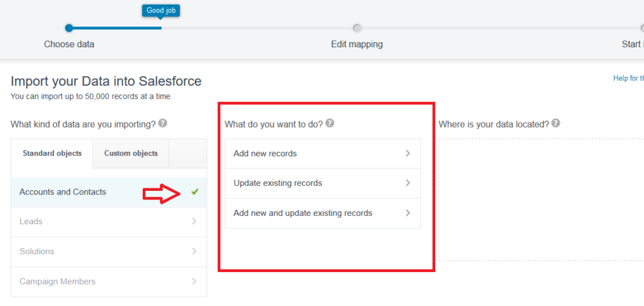
Task: Choose Add new records option
Action: 323,154
